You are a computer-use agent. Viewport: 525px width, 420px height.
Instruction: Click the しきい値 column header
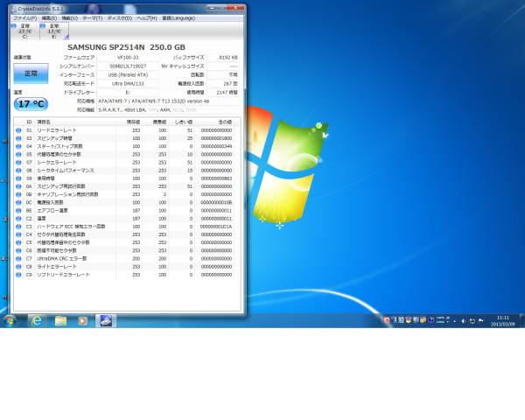point(184,122)
